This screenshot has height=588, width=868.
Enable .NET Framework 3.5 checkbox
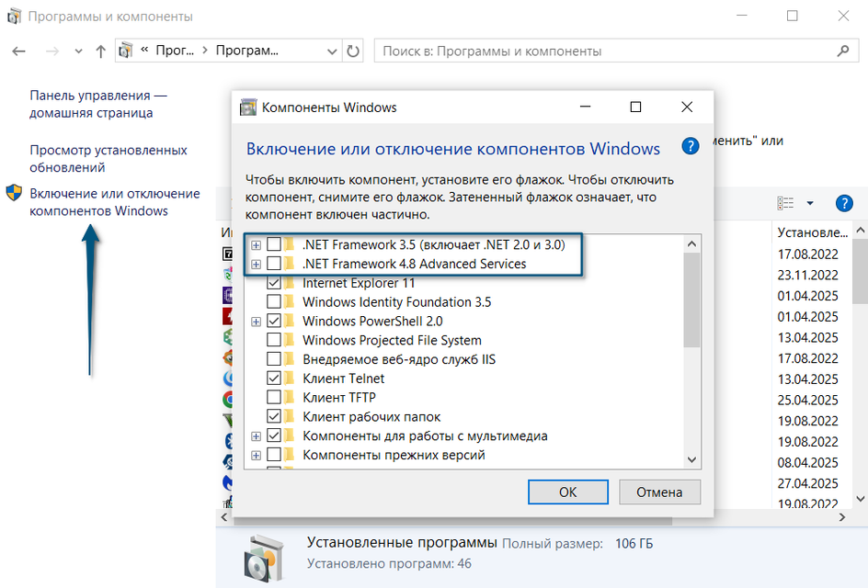[x=273, y=244]
